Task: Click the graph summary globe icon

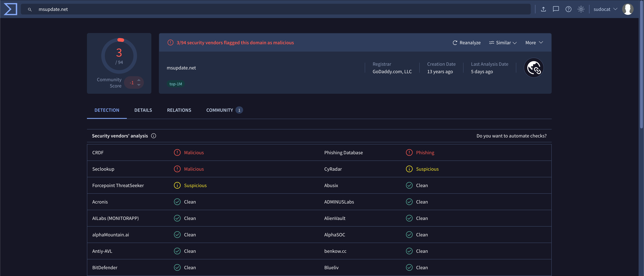Action: pyautogui.click(x=534, y=67)
